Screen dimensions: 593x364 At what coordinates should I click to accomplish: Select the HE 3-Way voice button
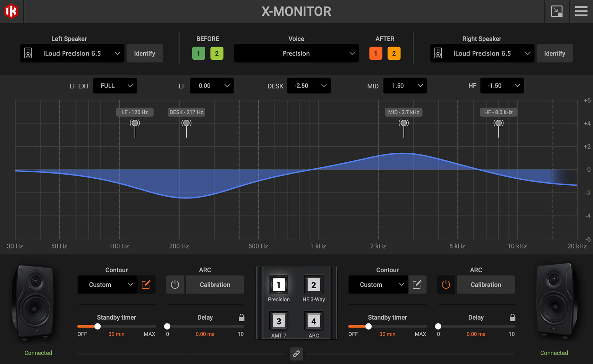(313, 285)
